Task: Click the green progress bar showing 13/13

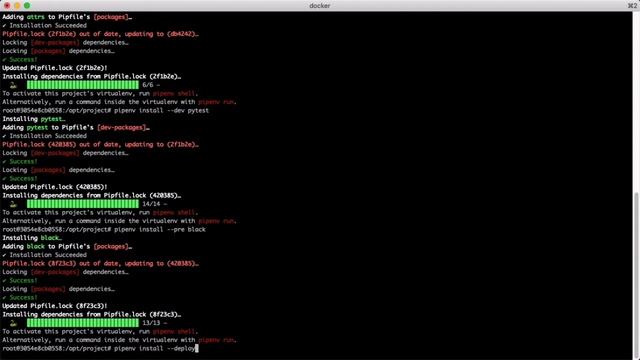Action: pos(83,323)
